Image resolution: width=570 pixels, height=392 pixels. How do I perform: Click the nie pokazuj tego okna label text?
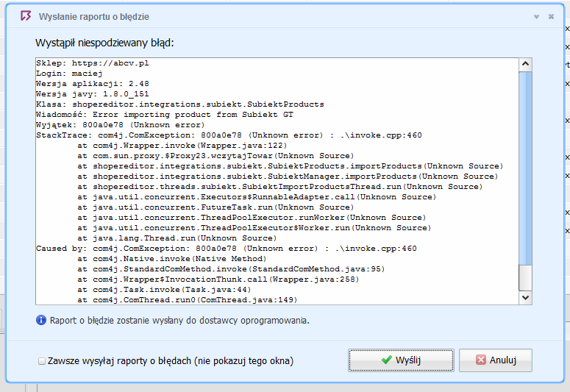pos(243,360)
